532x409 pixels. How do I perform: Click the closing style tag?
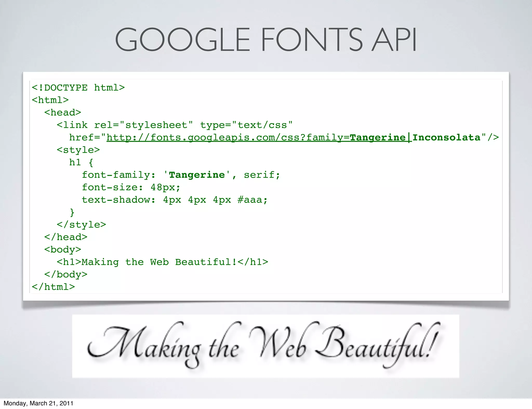coord(81,225)
